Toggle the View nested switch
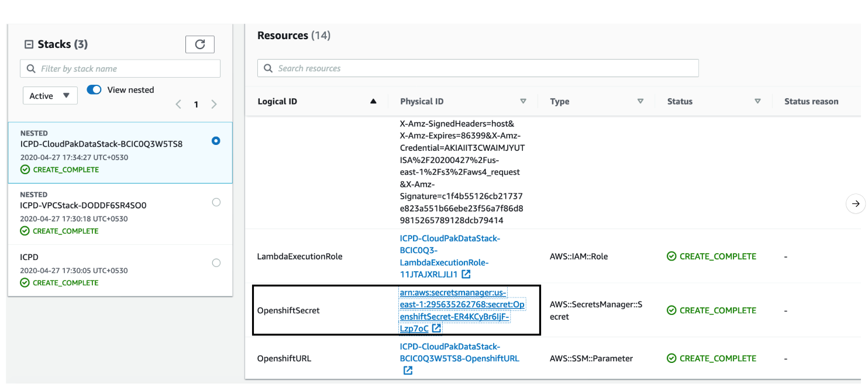 (x=94, y=90)
